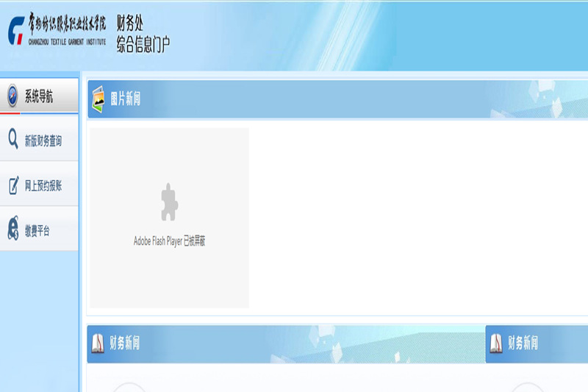The width and height of the screenshot is (588, 392).
Task: Click the blocked Flash plugin puzzle icon
Action: pos(170,202)
